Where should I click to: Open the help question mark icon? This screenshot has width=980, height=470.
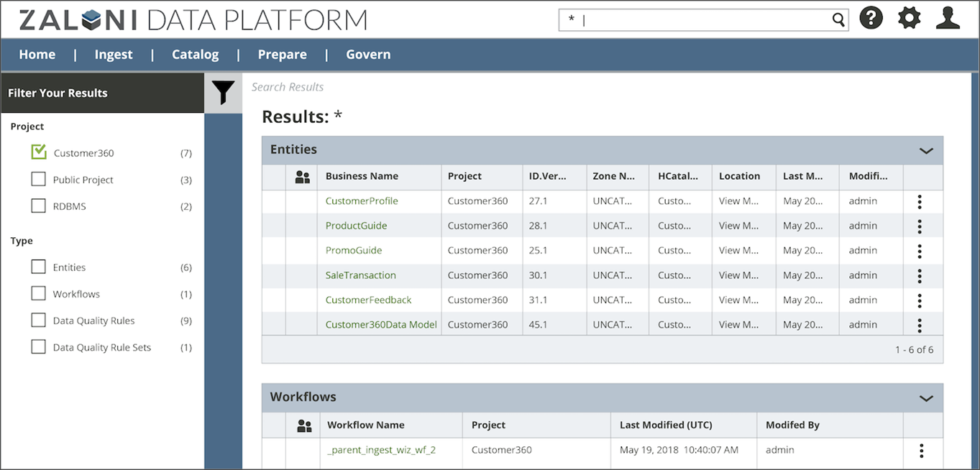coord(871,19)
